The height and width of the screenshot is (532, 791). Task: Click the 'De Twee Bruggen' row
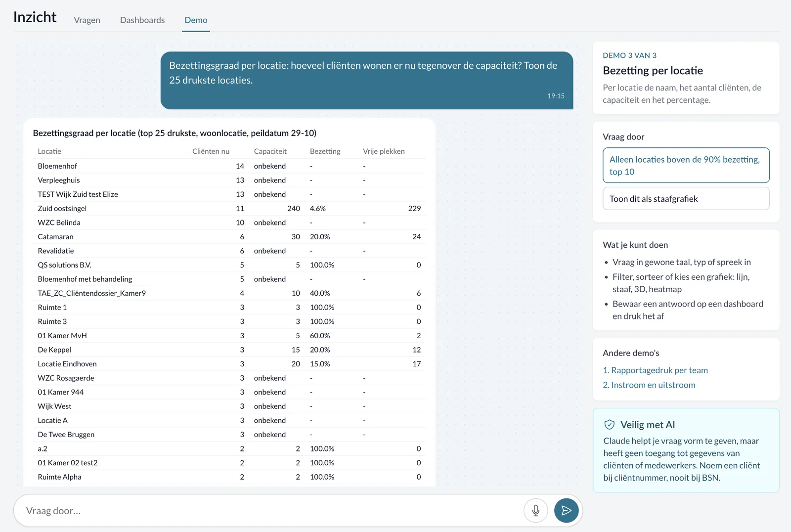[229, 435]
